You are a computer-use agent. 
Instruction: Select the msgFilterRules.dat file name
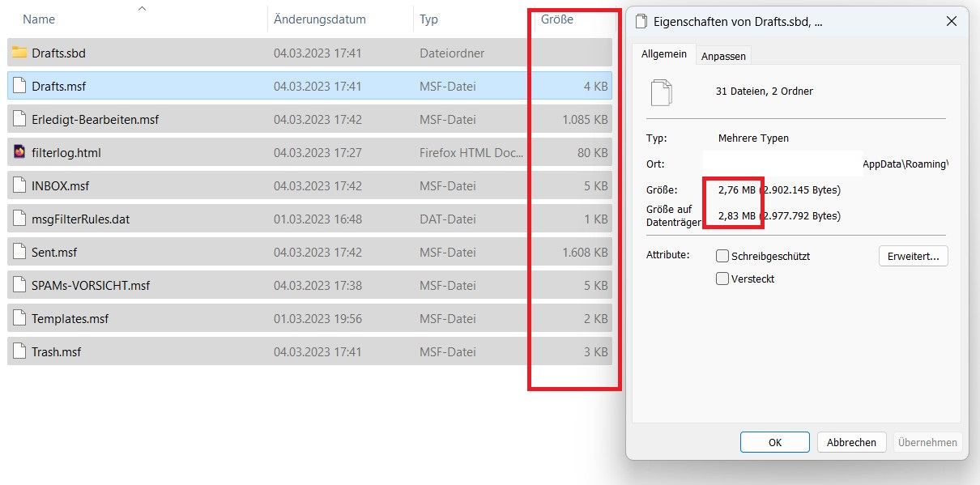[80, 219]
